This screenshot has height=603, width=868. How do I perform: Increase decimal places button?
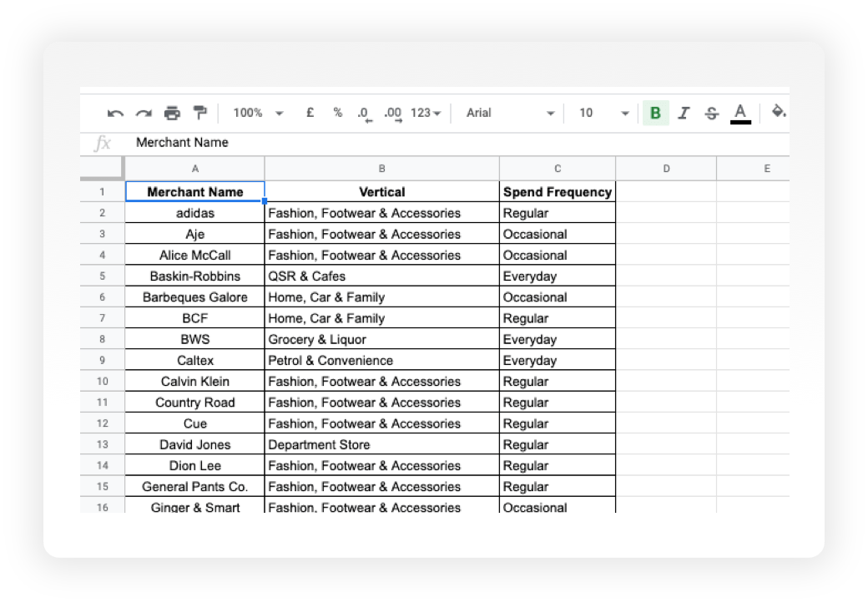pos(393,114)
